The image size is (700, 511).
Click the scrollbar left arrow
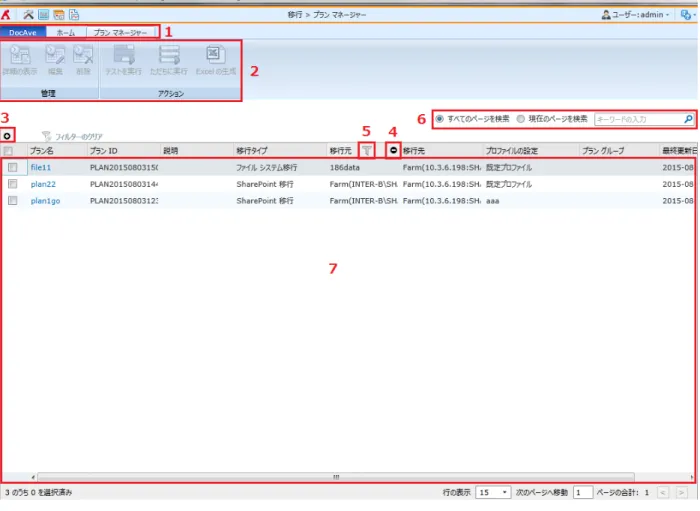tap(33, 477)
